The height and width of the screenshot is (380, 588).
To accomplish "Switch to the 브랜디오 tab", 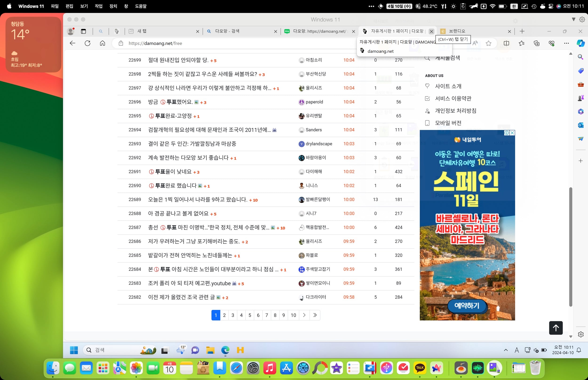I will pyautogui.click(x=476, y=31).
